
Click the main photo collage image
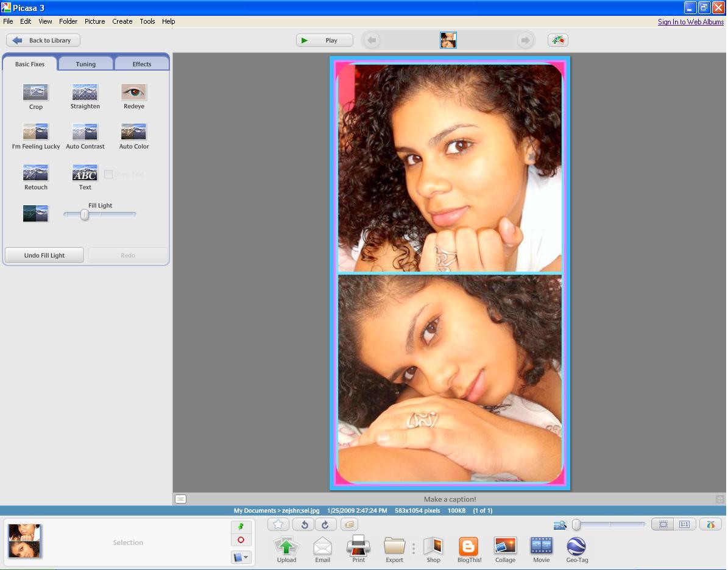[x=450, y=273]
